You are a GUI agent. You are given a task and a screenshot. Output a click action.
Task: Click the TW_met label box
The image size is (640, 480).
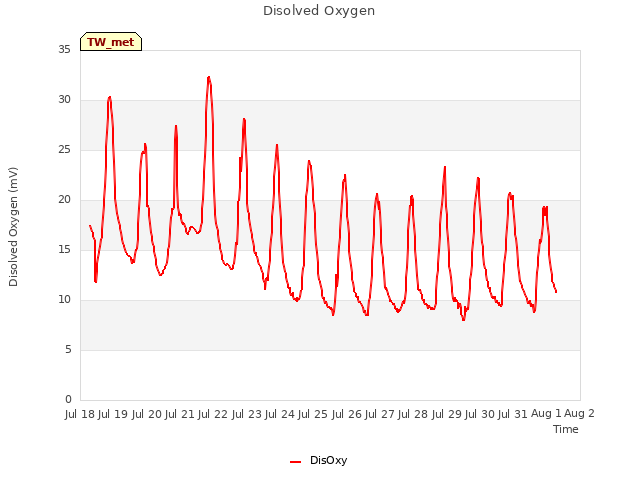click(111, 42)
